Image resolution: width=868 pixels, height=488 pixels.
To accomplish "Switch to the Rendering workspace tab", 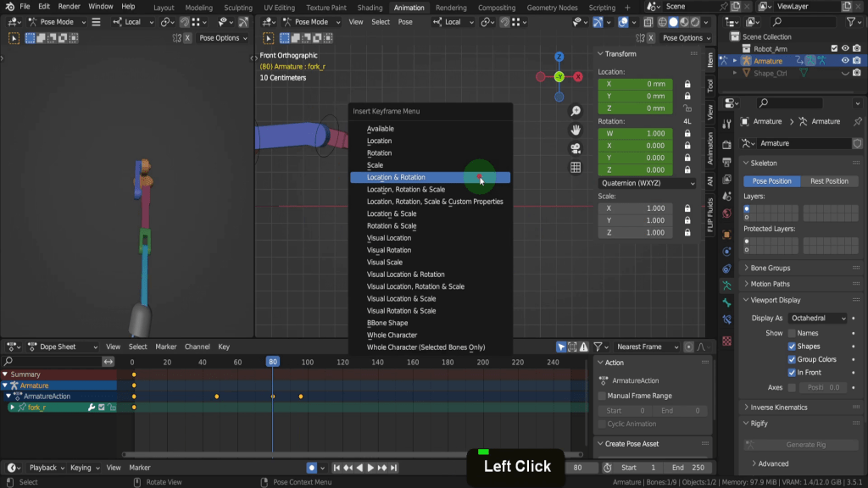I will [451, 8].
